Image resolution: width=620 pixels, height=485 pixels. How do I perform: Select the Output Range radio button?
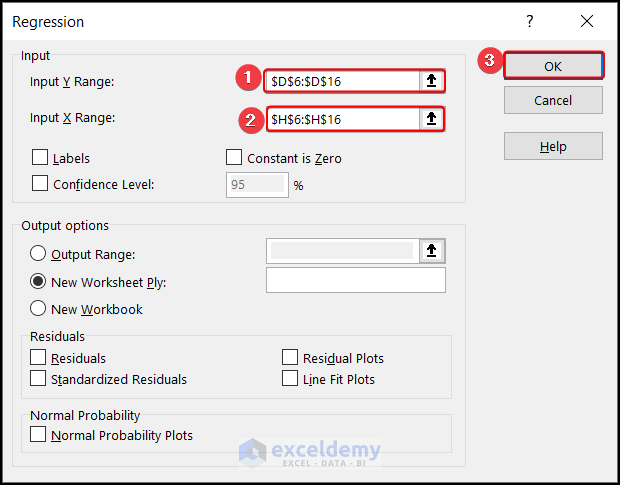coord(39,255)
